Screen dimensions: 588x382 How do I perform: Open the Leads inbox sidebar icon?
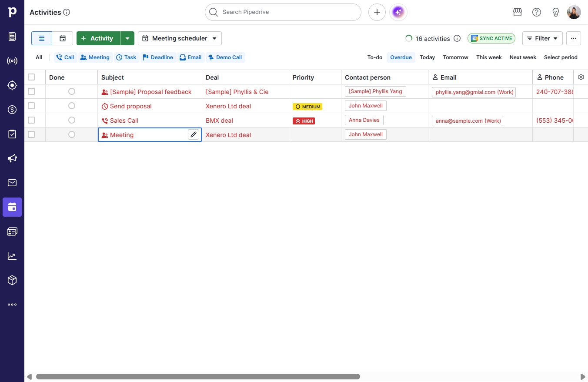tap(12, 37)
